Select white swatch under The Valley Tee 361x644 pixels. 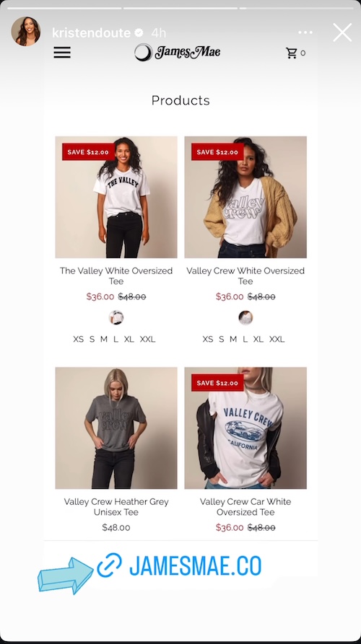(x=116, y=317)
